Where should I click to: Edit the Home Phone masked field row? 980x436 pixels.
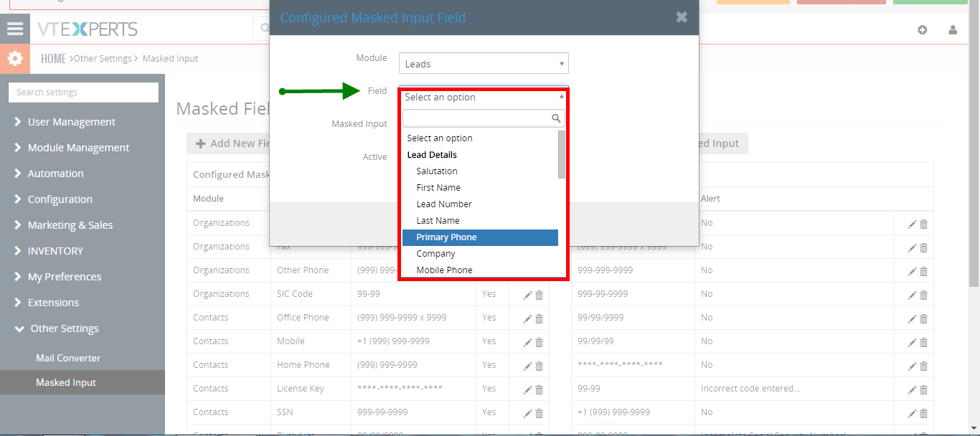click(x=527, y=366)
